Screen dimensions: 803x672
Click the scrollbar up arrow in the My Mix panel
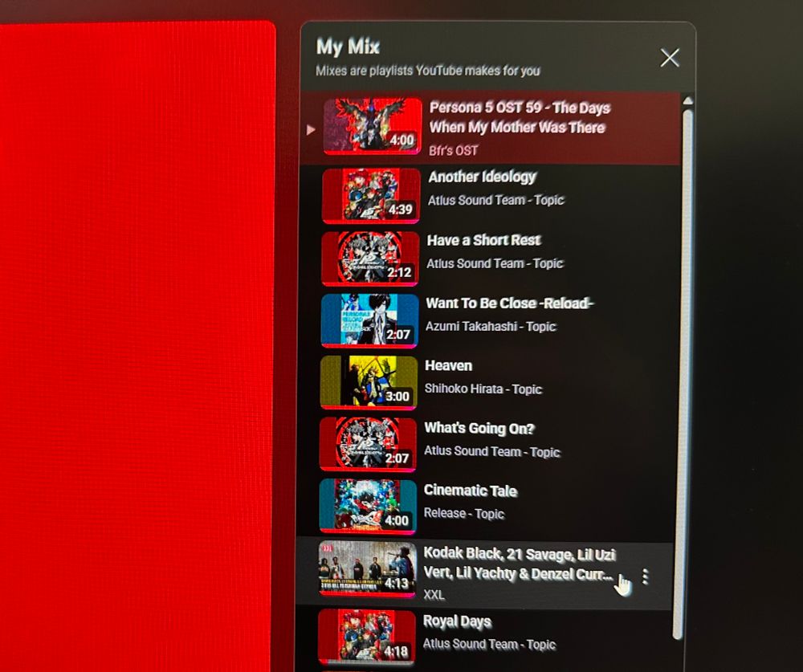click(x=688, y=101)
